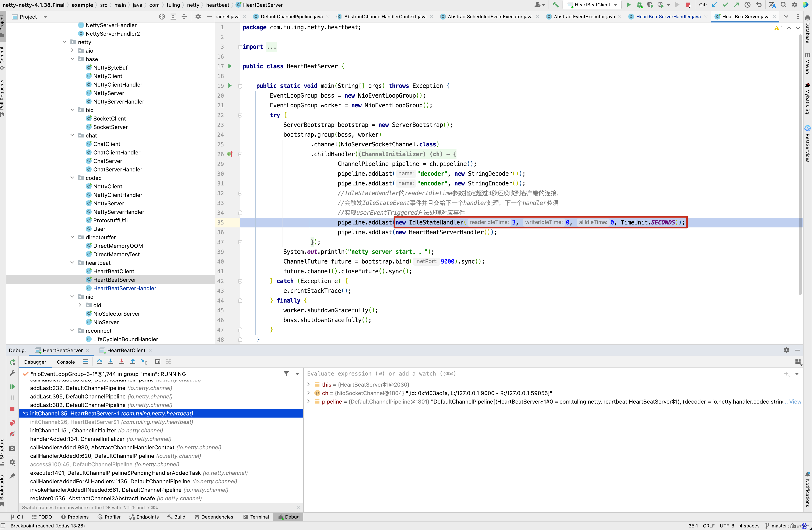The height and width of the screenshot is (530, 812).
Task: Switch to DefaultChannelPipeline.java tab
Action: [x=291, y=16]
